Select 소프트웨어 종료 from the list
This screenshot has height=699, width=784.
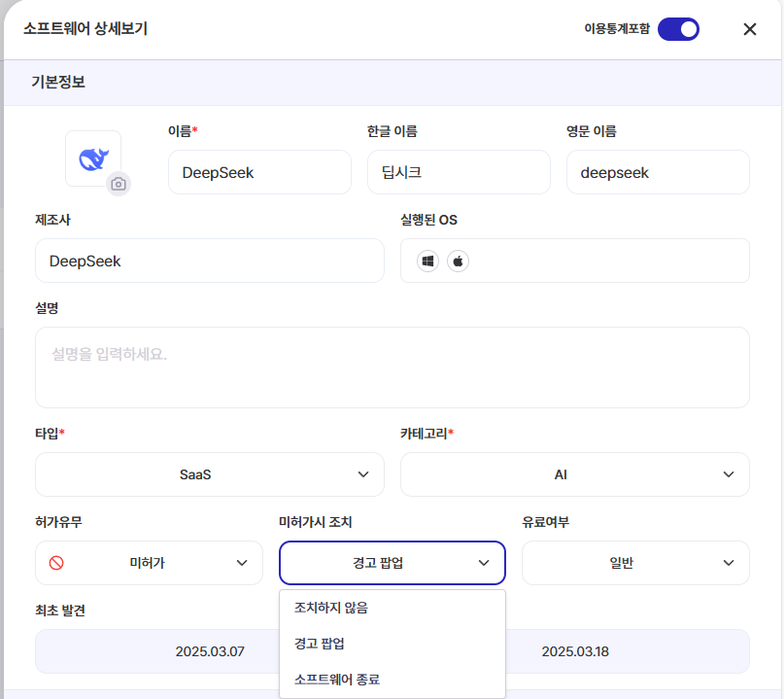392,680
